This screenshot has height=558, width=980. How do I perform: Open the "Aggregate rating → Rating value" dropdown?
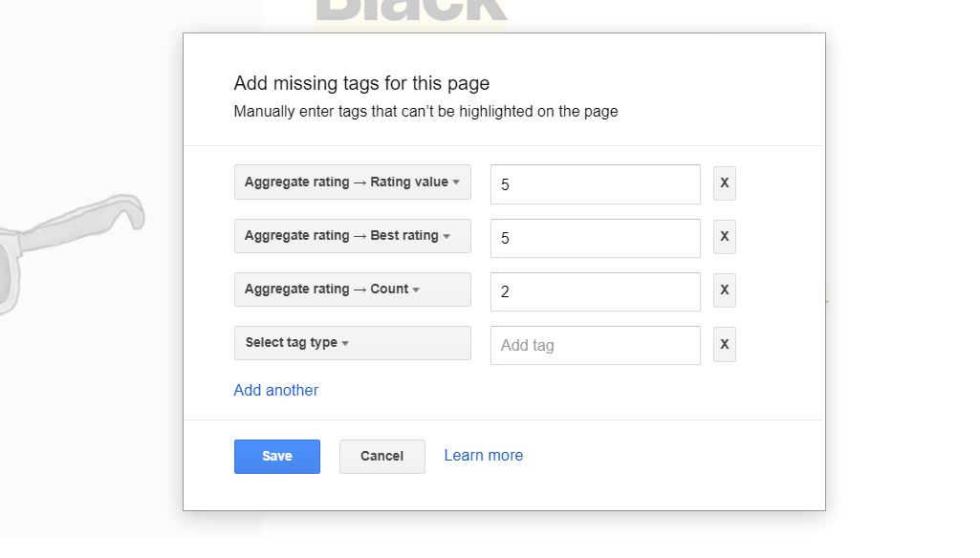point(352,182)
